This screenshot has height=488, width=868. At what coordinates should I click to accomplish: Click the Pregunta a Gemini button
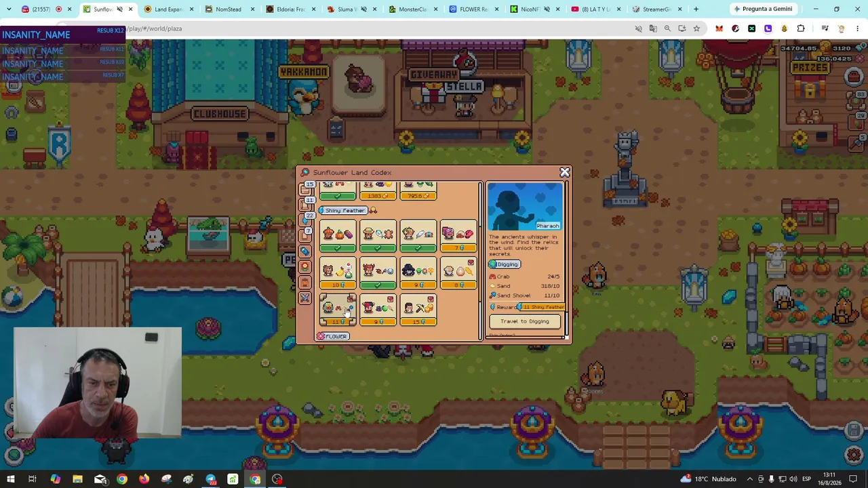click(762, 9)
